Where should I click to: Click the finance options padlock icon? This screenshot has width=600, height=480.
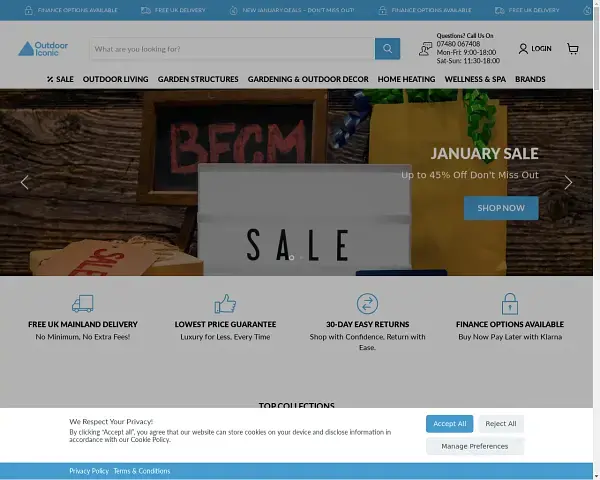pos(509,303)
